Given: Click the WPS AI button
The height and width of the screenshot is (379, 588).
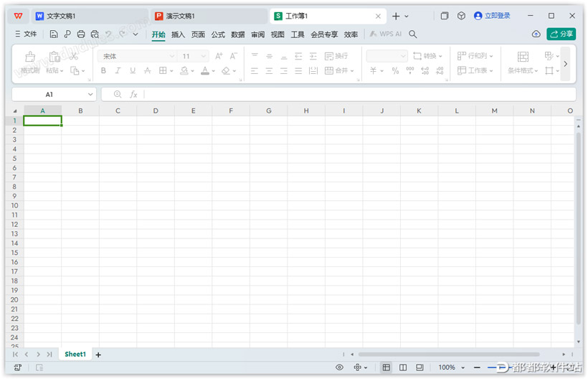Looking at the screenshot, I should [x=386, y=34].
